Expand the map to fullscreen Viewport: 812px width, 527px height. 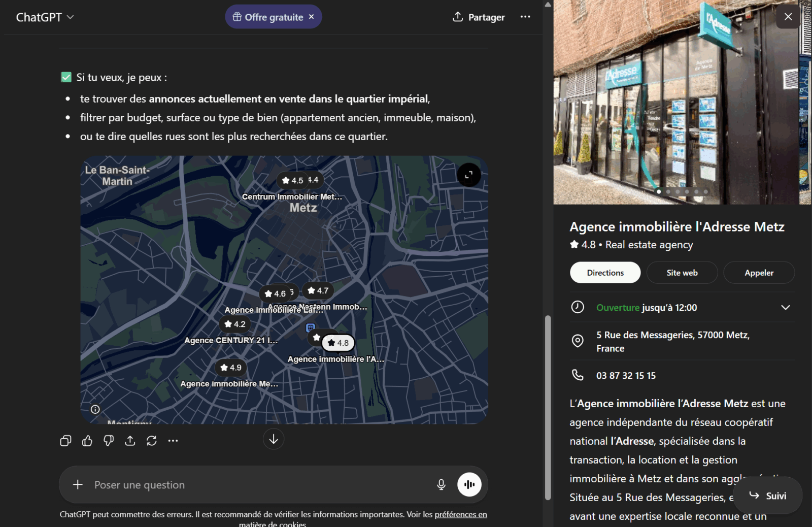[x=468, y=175]
